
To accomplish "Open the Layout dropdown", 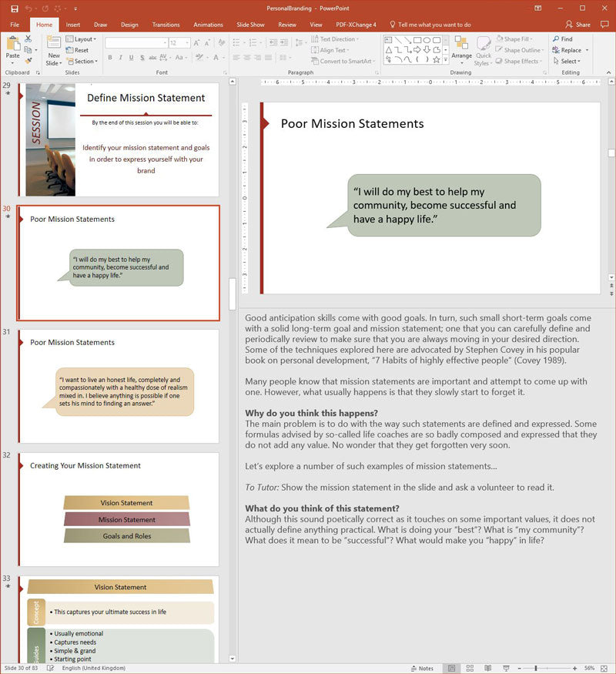I will [x=81, y=39].
